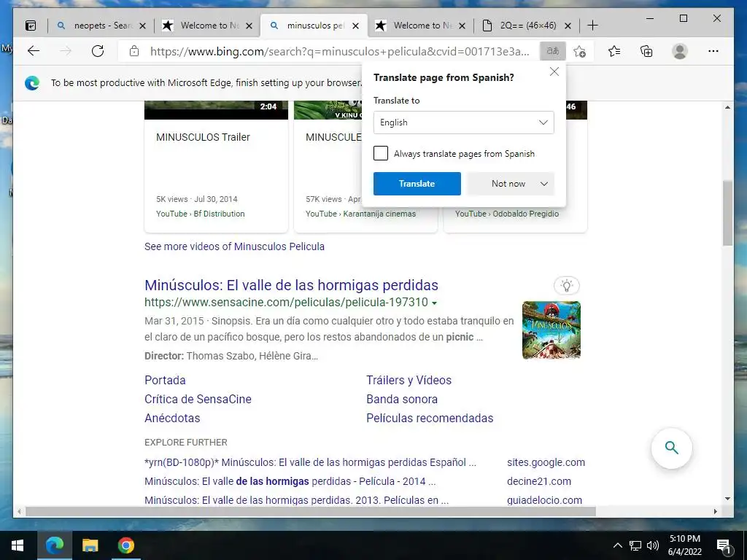Show hidden system tray icons
Viewport: 747px width, 560px height.
coord(617,545)
